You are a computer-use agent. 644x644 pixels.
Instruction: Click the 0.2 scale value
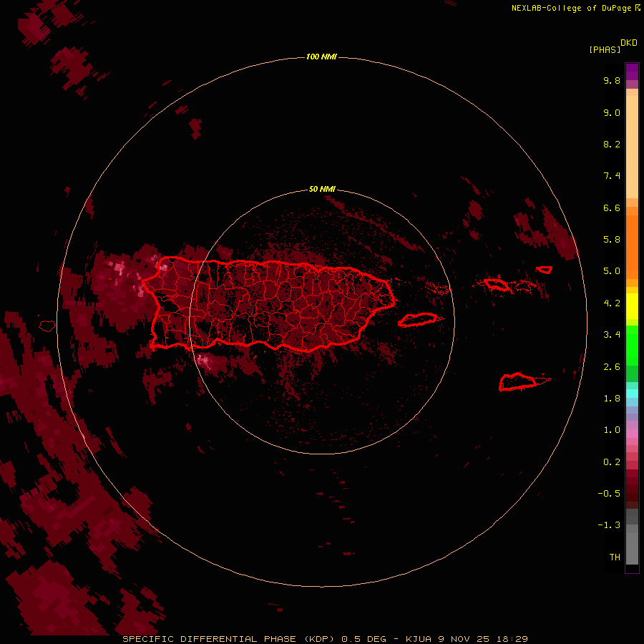612,462
